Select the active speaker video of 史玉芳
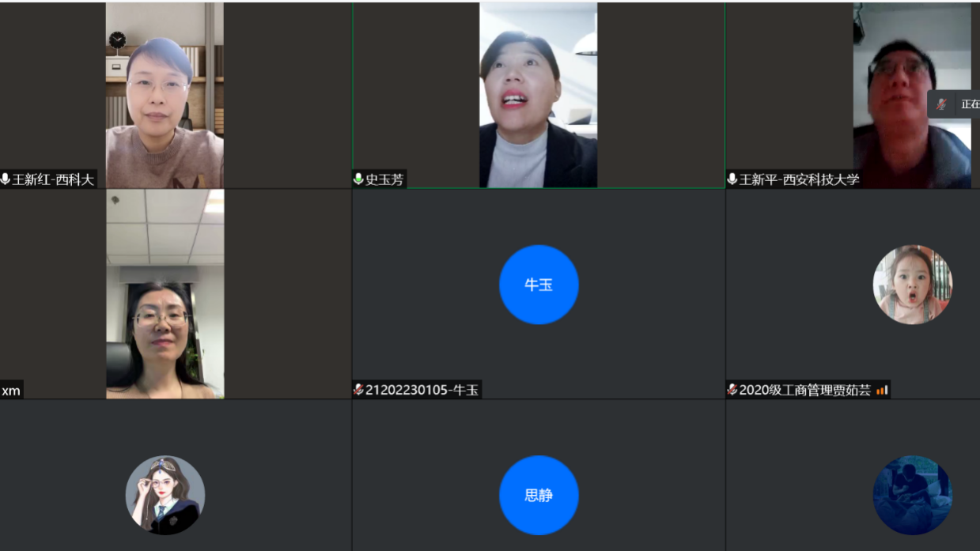Screen dimensions: 980x551 click(x=538, y=95)
